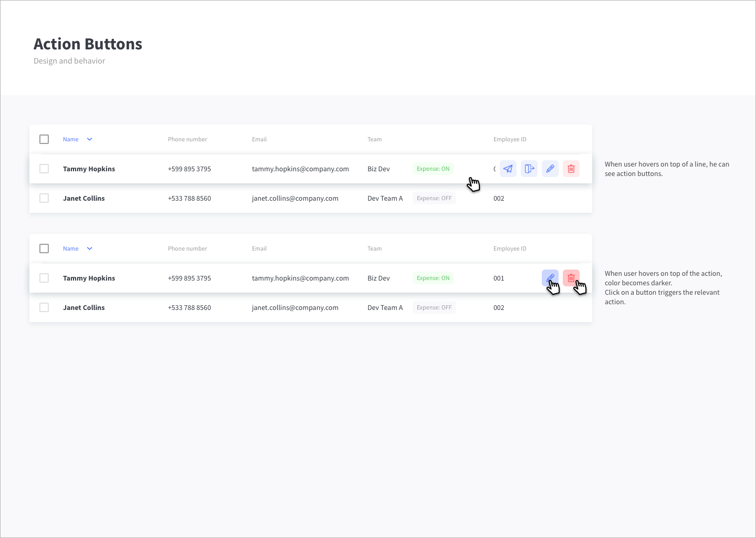Click +599 895 3795 in lower table

click(190, 278)
